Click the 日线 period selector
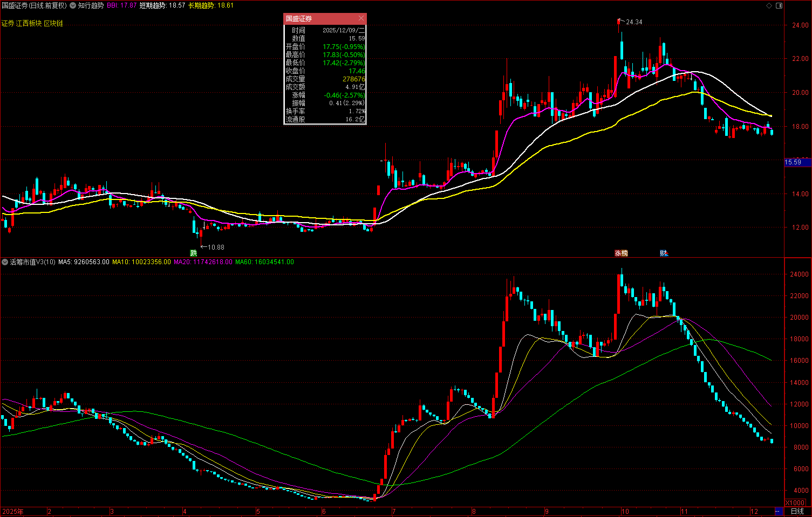Screen dimensions: 812x517 point(797,511)
